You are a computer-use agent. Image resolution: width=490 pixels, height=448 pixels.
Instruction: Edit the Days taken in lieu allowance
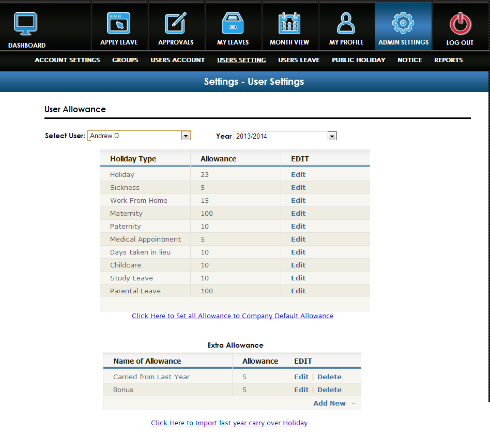click(298, 252)
